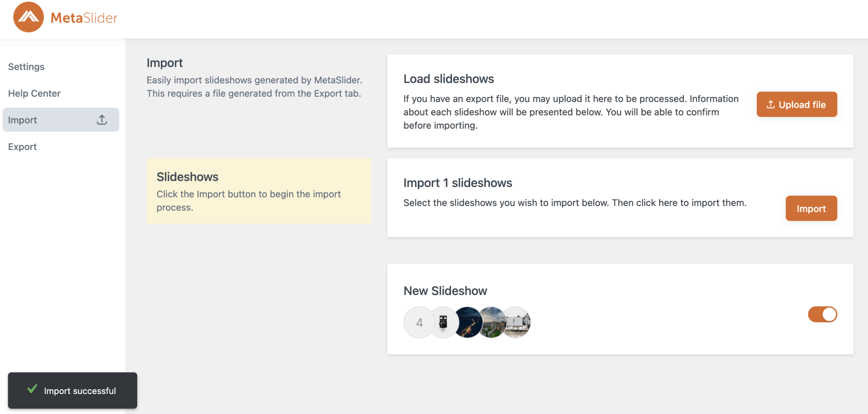Switch to the Export sidebar tab
Image resolution: width=868 pixels, height=414 pixels.
point(22,147)
